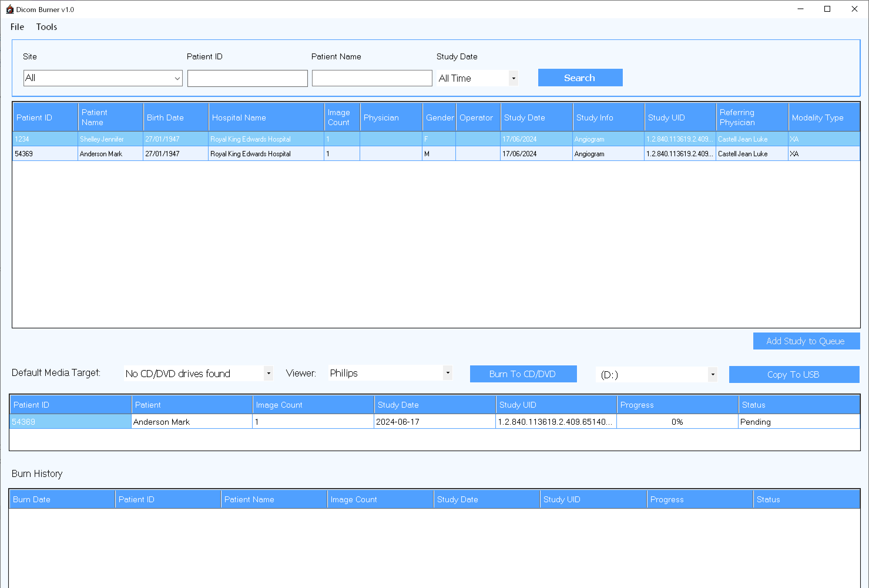Sort by Patient ID column in study table
The width and height of the screenshot is (869, 588).
tap(45, 117)
